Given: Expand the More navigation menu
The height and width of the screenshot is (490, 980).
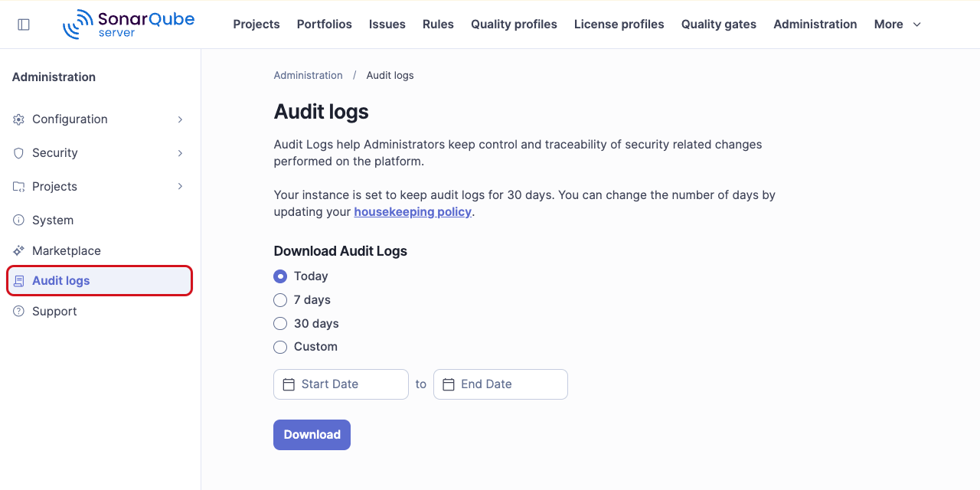Looking at the screenshot, I should point(897,24).
